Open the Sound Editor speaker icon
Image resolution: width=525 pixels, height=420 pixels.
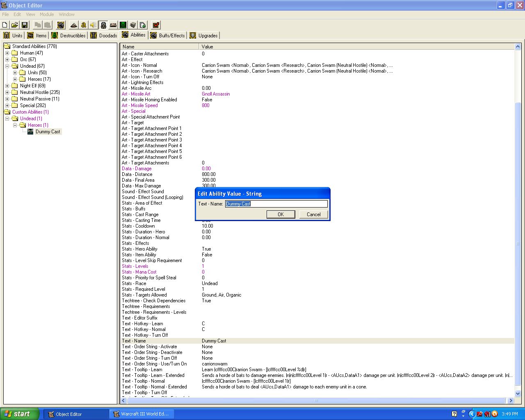[94, 25]
